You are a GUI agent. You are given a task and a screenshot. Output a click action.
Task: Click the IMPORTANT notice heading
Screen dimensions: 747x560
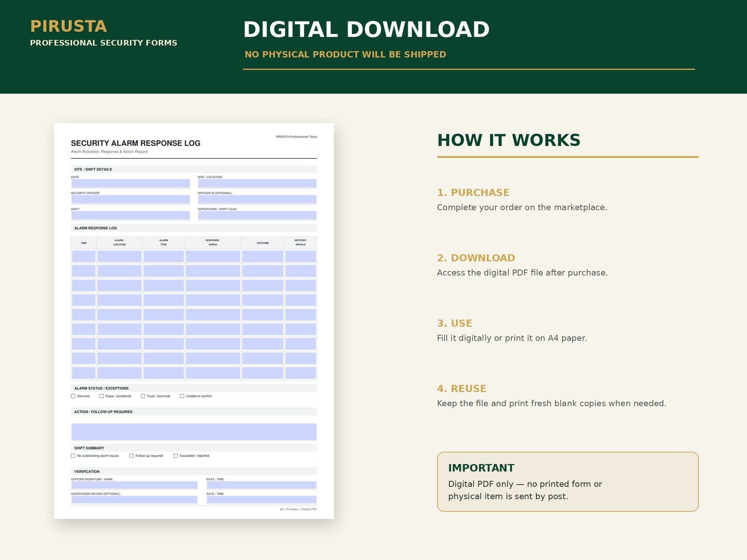pyautogui.click(x=481, y=468)
